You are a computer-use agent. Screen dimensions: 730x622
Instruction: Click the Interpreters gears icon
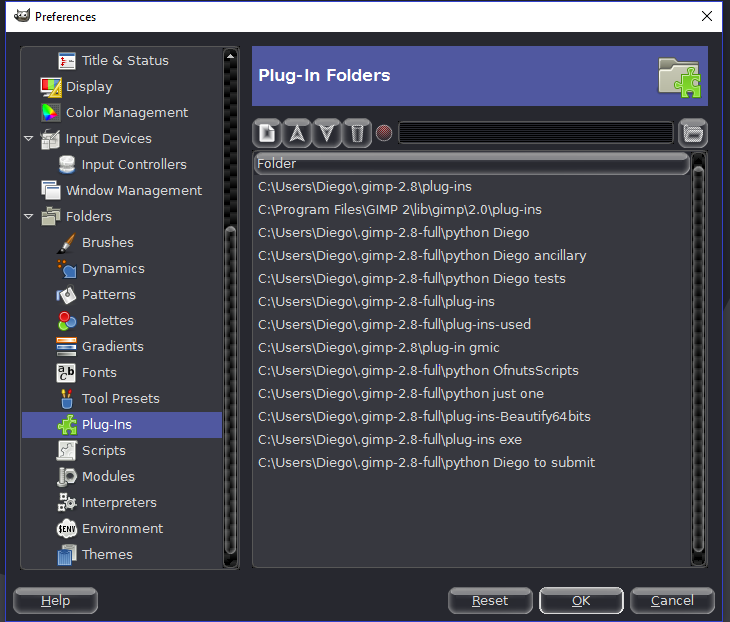coord(67,502)
